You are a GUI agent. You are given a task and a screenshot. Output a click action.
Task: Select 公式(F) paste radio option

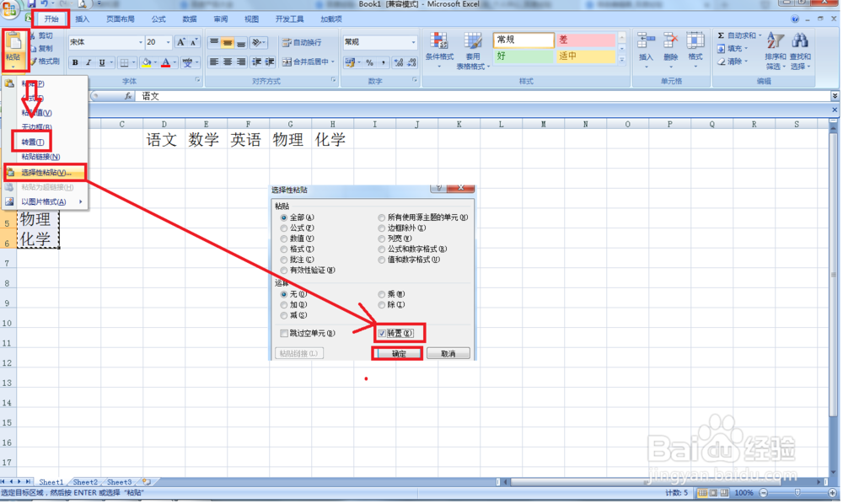[x=284, y=228]
